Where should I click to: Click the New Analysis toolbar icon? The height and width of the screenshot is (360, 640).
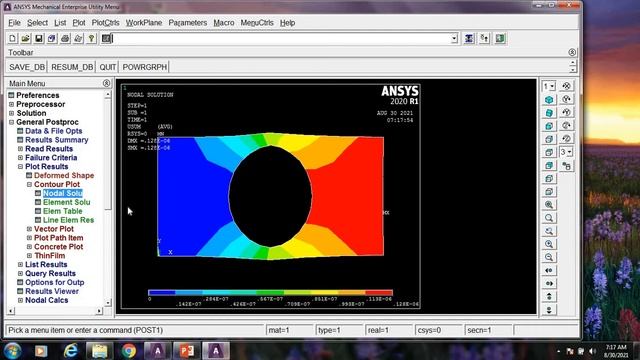click(x=13, y=38)
